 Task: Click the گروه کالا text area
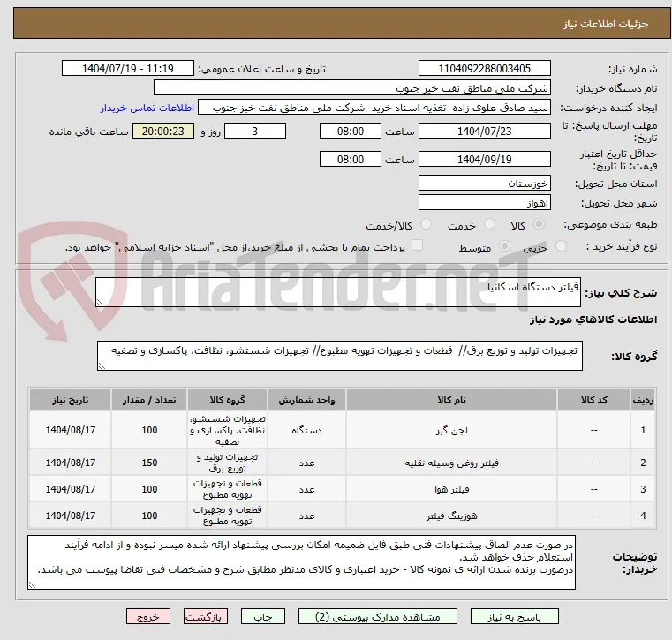340,356
